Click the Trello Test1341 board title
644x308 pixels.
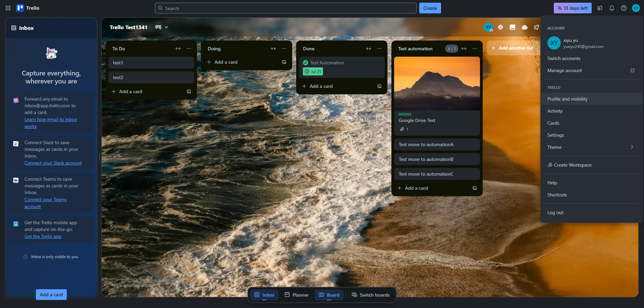pyautogui.click(x=128, y=27)
